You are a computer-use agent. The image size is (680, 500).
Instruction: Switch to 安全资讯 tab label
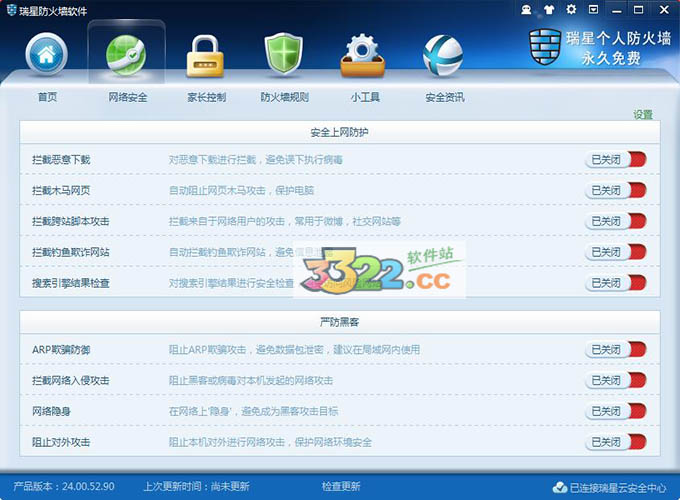tap(445, 97)
